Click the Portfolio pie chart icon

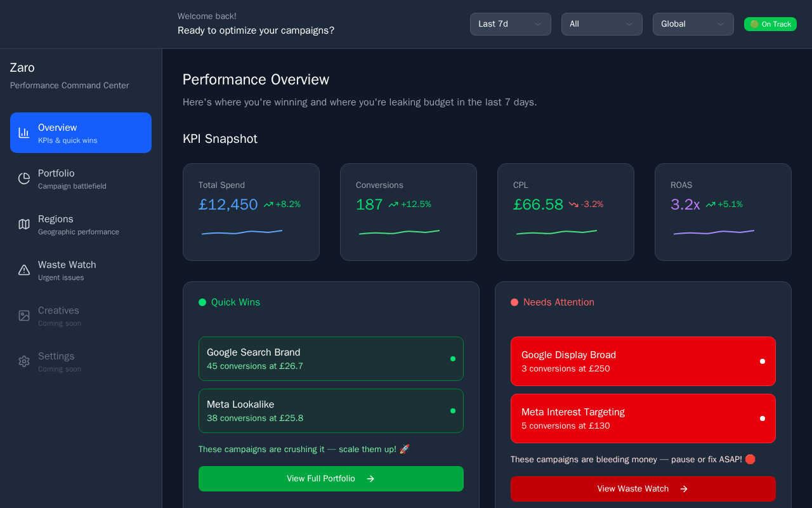24,178
